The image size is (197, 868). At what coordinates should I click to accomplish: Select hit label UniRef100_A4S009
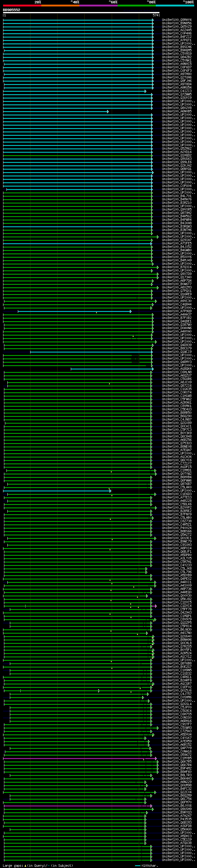click(x=177, y=586)
